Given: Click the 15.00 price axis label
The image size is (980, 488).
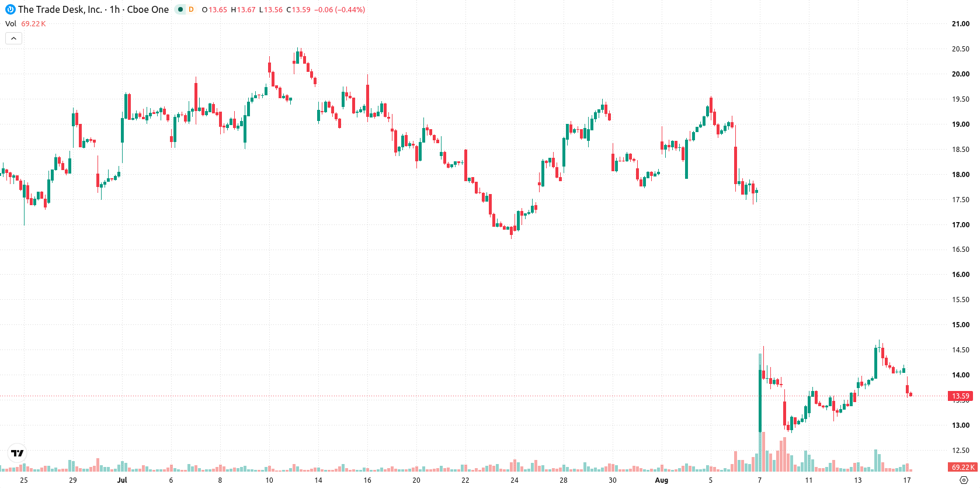Looking at the screenshot, I should (x=960, y=325).
